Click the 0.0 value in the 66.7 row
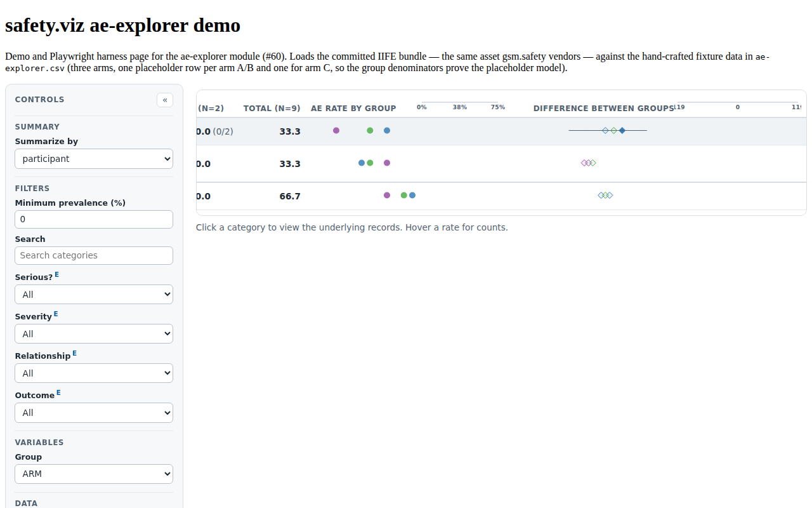The height and width of the screenshot is (508, 812). coord(204,196)
